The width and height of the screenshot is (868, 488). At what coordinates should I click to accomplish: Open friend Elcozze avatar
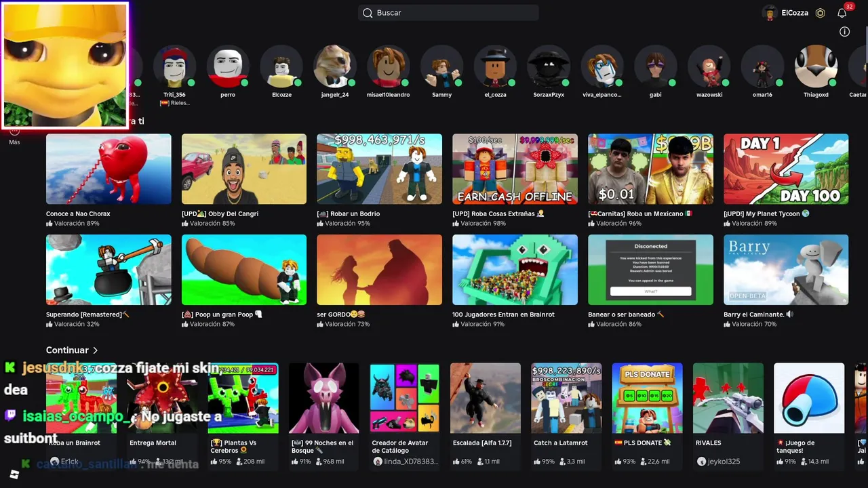coord(281,66)
